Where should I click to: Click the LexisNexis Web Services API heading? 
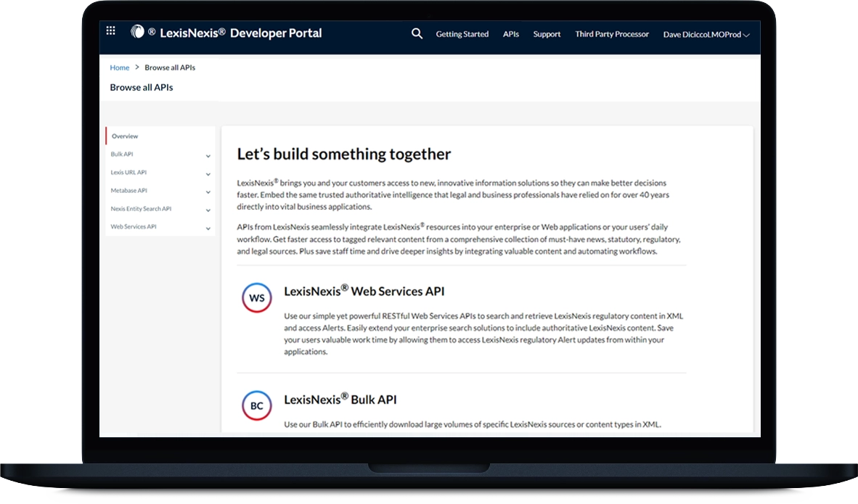pyautogui.click(x=364, y=291)
